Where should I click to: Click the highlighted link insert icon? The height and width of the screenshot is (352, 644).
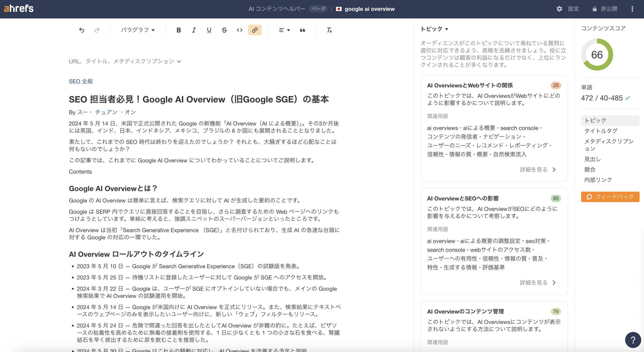[255, 30]
